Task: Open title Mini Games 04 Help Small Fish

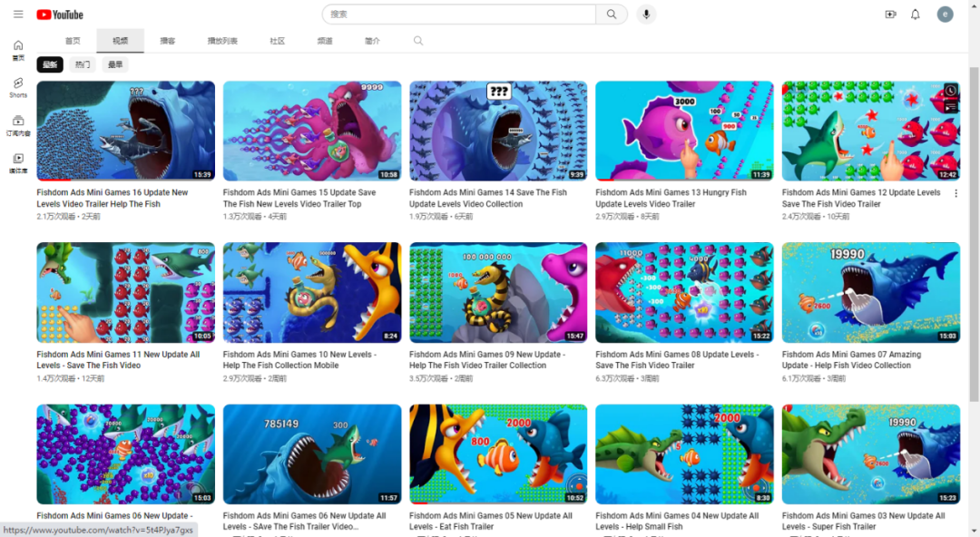Action: tap(677, 522)
